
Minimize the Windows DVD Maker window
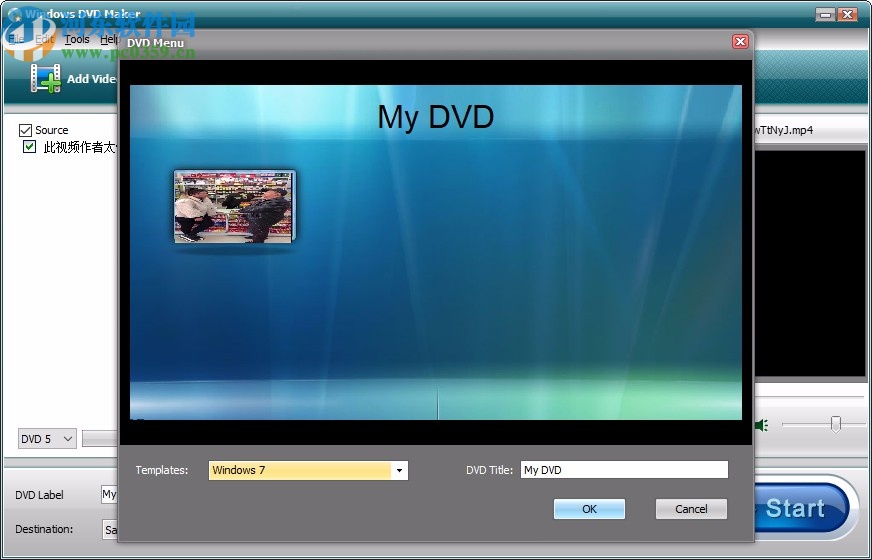[825, 14]
